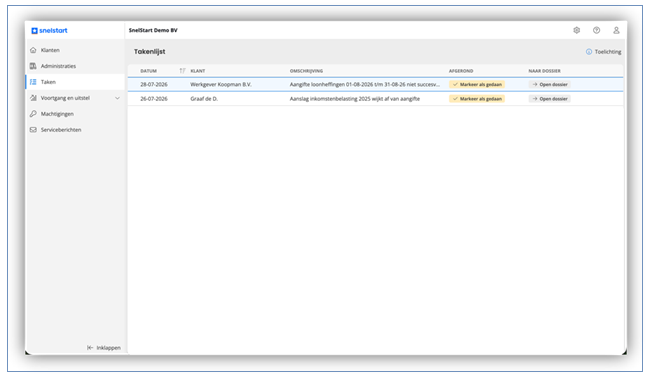
Task: Open the settings gear icon
Action: click(x=576, y=30)
